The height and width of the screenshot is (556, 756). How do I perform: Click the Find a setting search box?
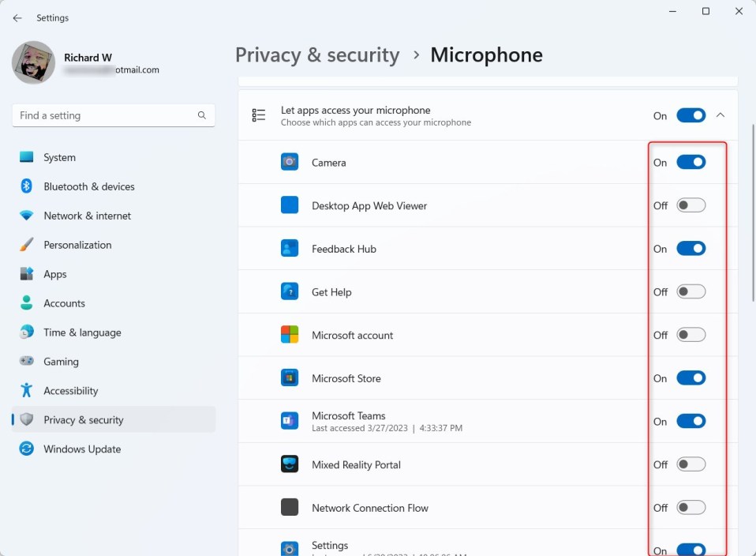(114, 115)
